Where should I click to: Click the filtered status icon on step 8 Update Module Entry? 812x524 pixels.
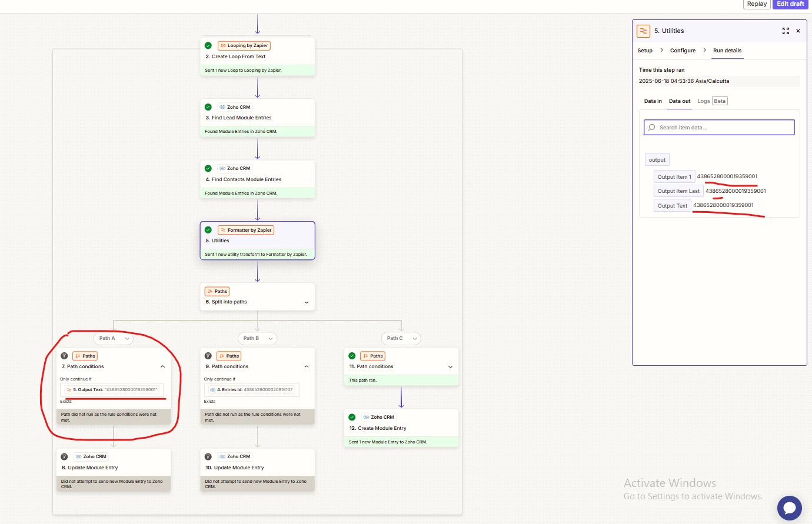(64, 456)
